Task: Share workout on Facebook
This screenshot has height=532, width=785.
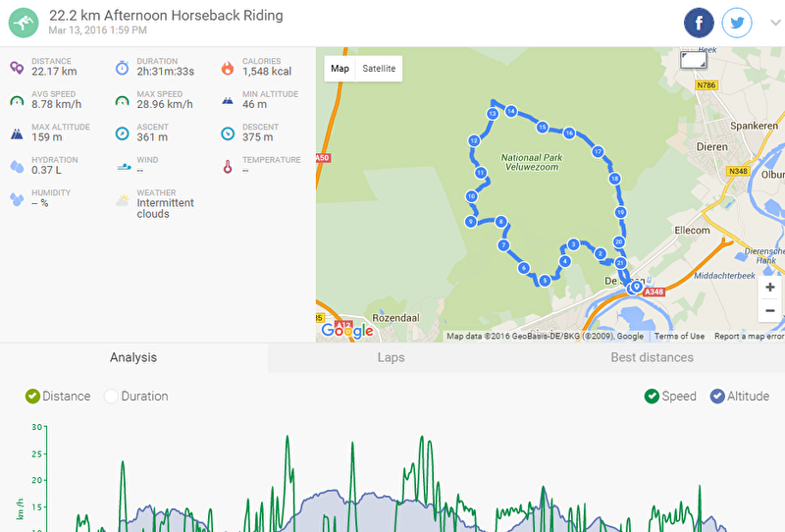Action: tap(699, 23)
